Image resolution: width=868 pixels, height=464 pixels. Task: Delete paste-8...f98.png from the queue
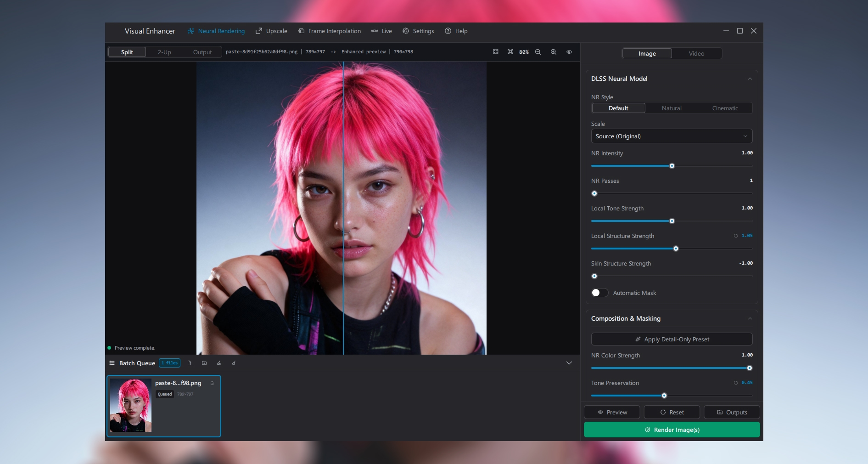212,383
